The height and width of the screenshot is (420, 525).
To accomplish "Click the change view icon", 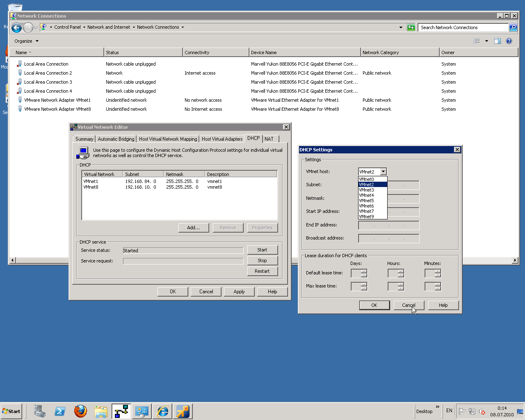I will pyautogui.click(x=477, y=41).
